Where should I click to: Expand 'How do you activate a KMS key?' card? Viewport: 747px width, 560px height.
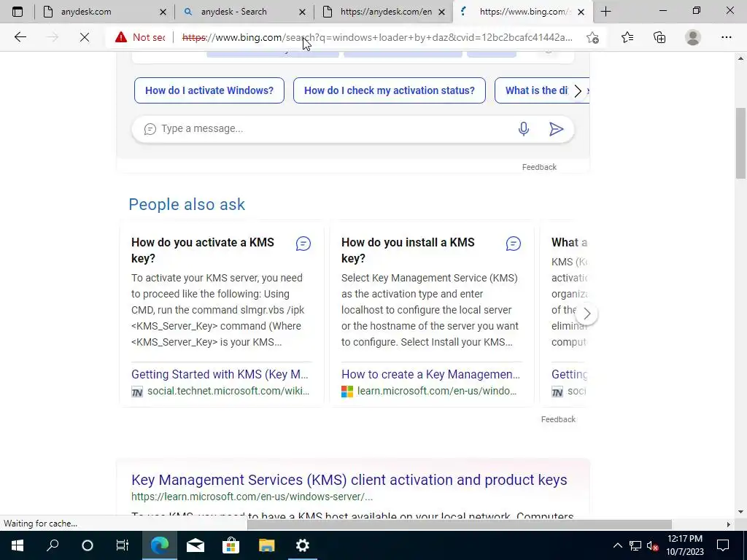[x=203, y=250]
